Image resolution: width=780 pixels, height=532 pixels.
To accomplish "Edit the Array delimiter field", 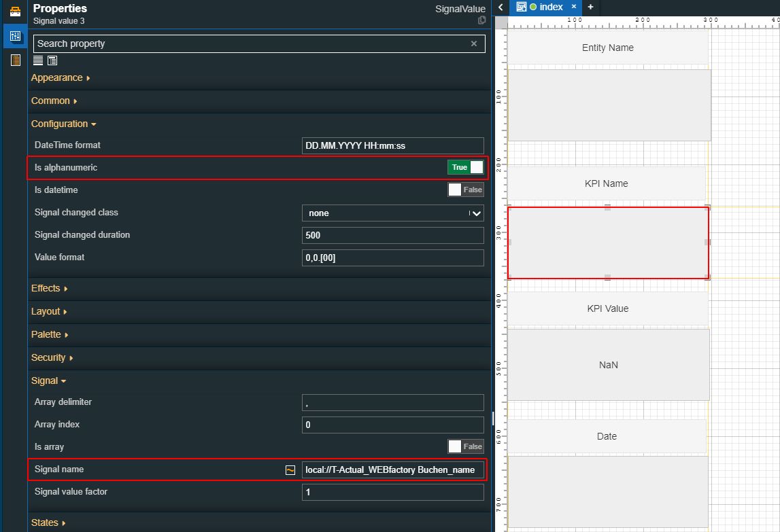I will pos(392,402).
